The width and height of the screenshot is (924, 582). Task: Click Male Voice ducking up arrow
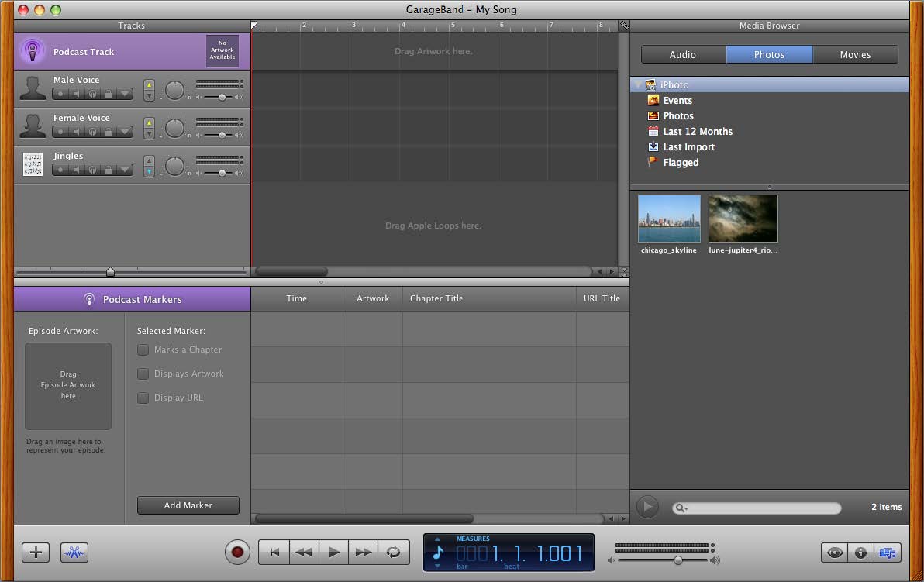[x=149, y=84]
